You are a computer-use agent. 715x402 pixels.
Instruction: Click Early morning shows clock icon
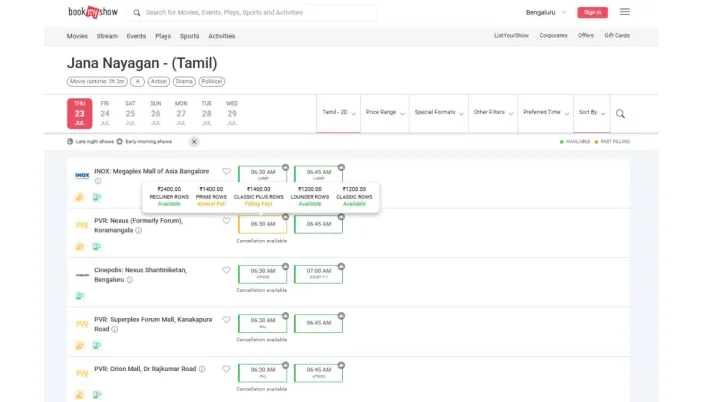click(x=119, y=141)
